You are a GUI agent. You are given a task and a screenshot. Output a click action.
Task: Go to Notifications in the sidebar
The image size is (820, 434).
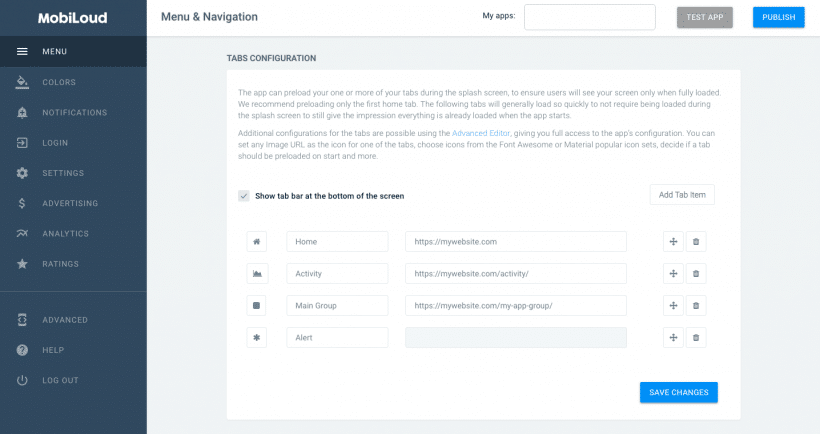[x=74, y=113]
